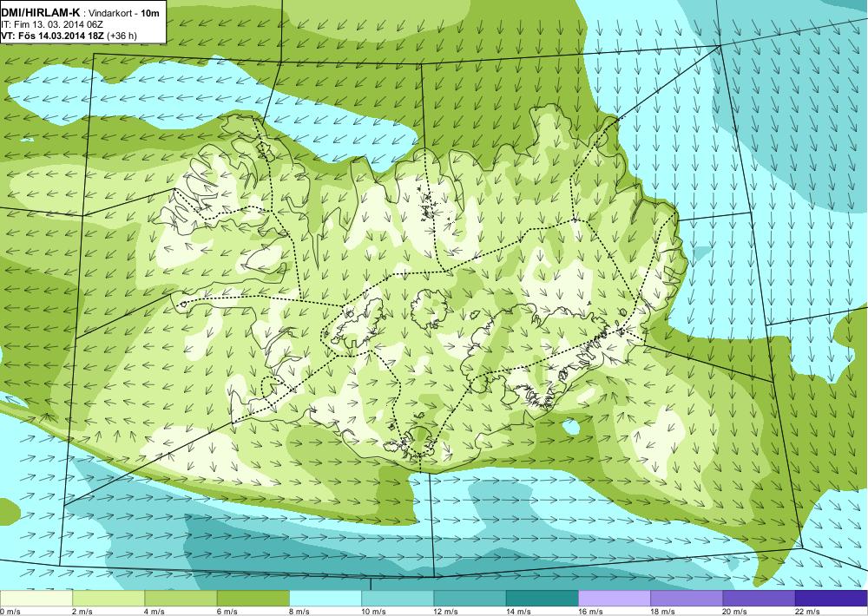Click the pale cream 0–2 m/s legend swatch
Screen dimensions: 868x616
click(x=36, y=599)
